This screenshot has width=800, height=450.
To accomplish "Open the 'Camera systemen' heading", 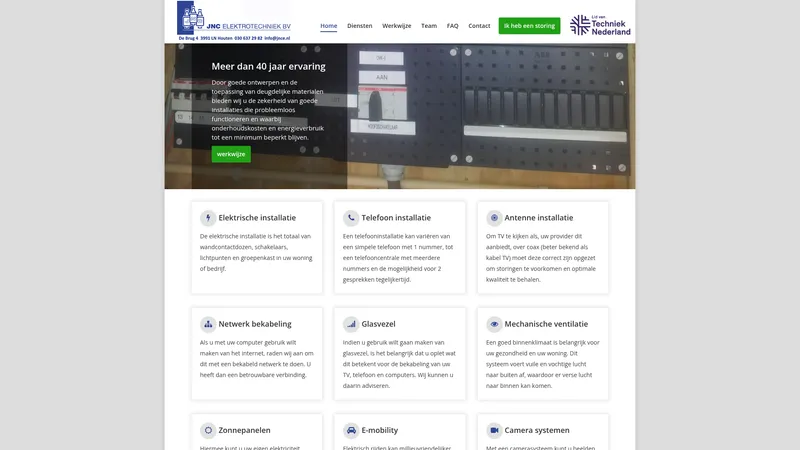I will [x=537, y=430].
